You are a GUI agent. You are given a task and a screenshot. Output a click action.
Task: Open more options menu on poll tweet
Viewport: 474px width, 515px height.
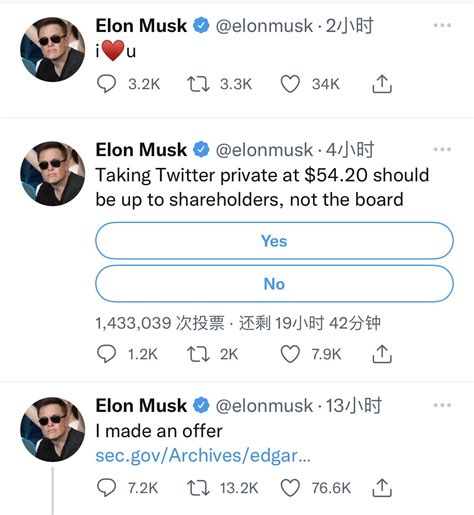442,149
